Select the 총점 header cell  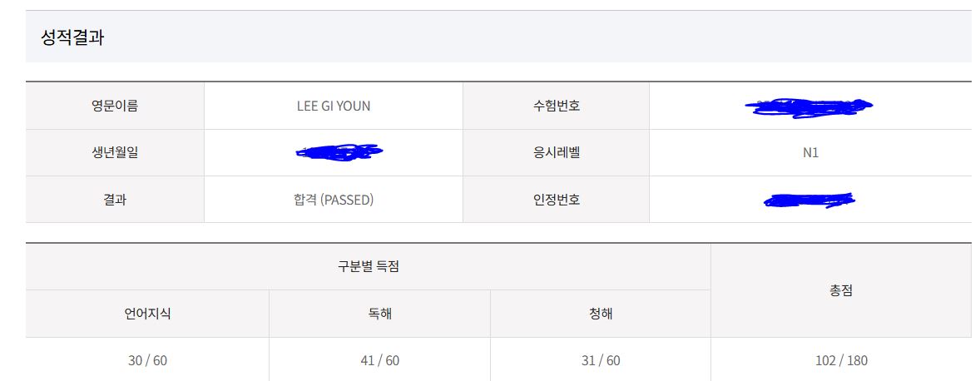pyautogui.click(x=841, y=290)
